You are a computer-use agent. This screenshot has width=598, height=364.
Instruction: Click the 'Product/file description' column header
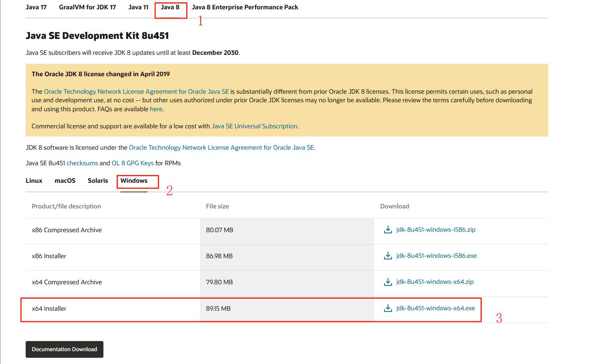(66, 206)
